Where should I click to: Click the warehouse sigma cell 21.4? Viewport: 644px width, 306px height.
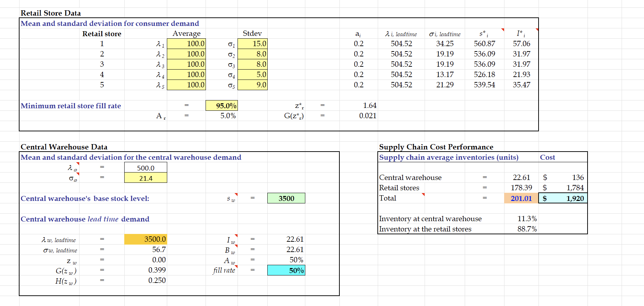146,178
